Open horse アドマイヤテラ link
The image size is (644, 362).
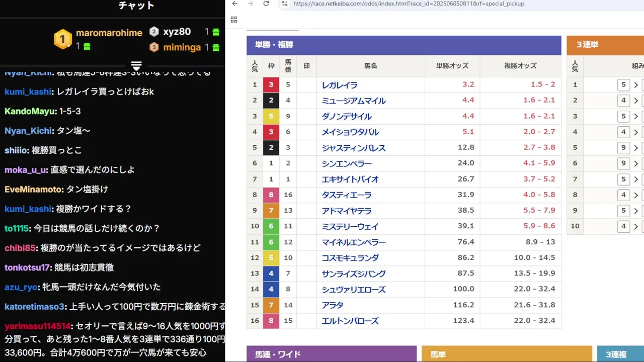pyautogui.click(x=347, y=211)
